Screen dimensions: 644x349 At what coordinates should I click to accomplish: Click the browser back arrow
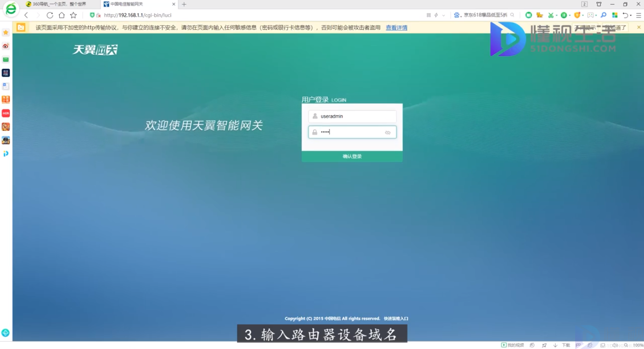(x=26, y=15)
